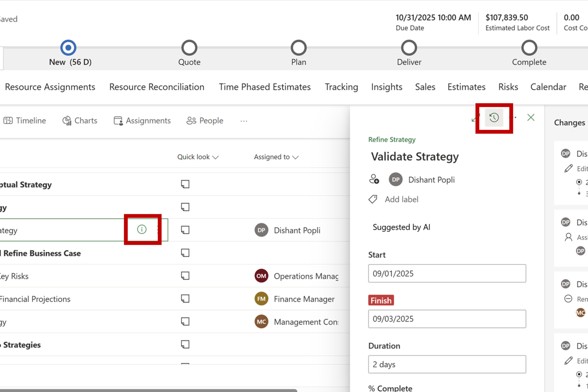The width and height of the screenshot is (588, 392).
Task: Click the Finish date field 09/03/2025
Action: [447, 319]
